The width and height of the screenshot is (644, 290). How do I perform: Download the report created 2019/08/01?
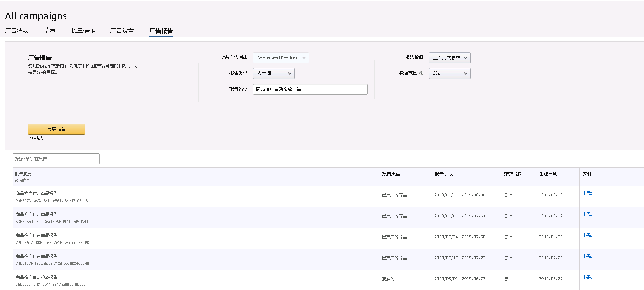[587, 235]
